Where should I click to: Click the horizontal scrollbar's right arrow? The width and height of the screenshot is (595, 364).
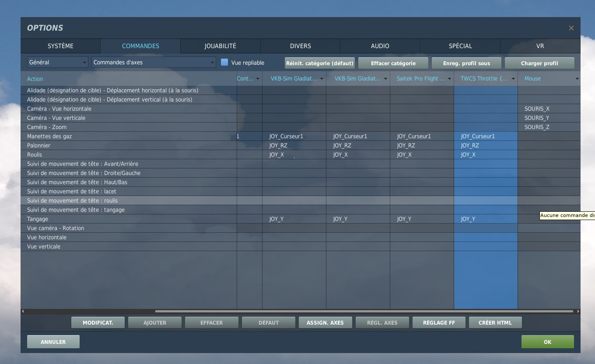[578, 311]
